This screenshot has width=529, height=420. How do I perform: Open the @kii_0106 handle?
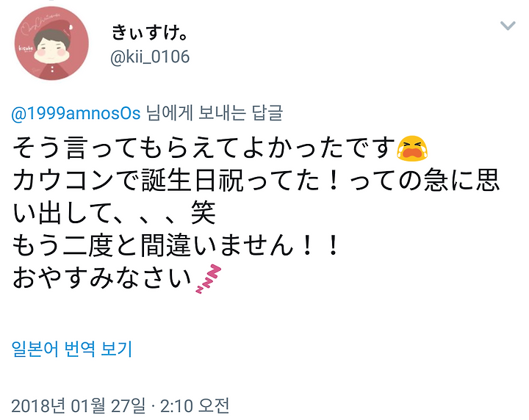click(x=150, y=57)
